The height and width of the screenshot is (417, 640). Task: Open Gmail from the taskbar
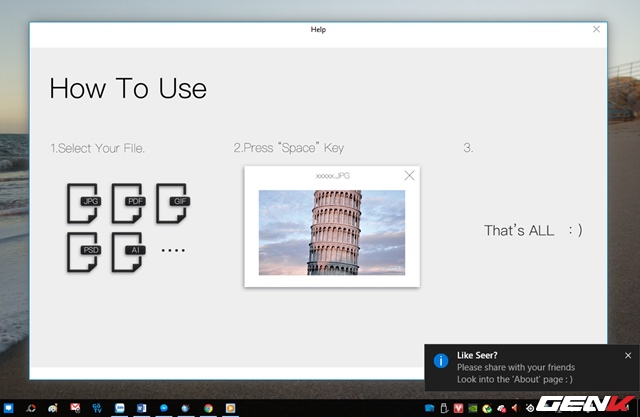(74, 408)
